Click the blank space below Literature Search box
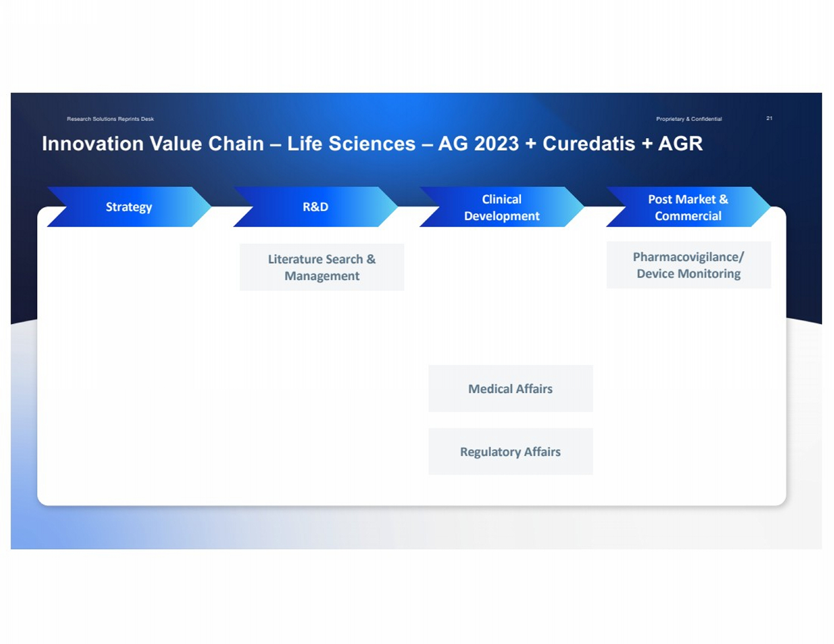The width and height of the screenshot is (834, 644). tap(321, 389)
